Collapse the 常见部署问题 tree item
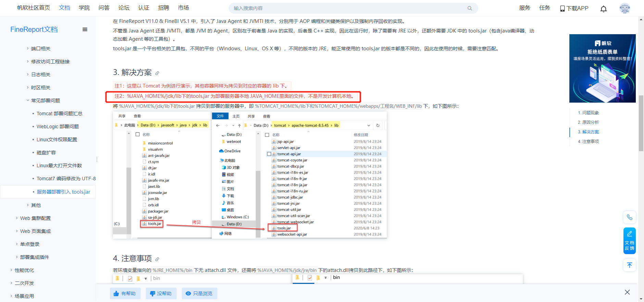 pos(28,101)
